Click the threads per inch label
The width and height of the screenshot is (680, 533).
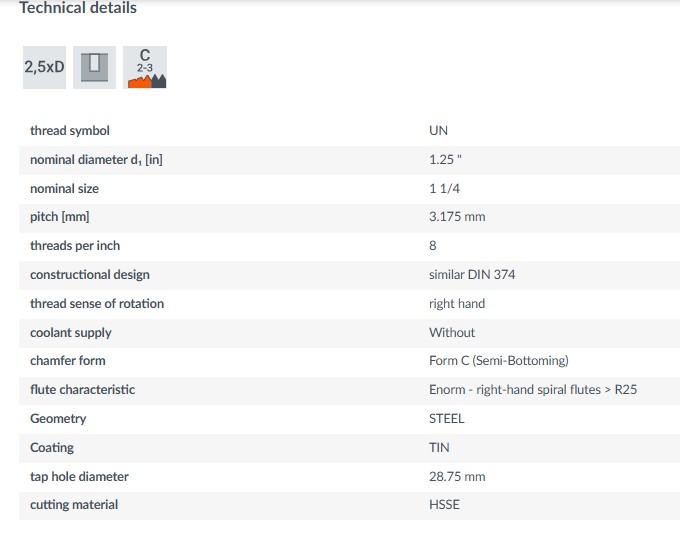pos(75,246)
